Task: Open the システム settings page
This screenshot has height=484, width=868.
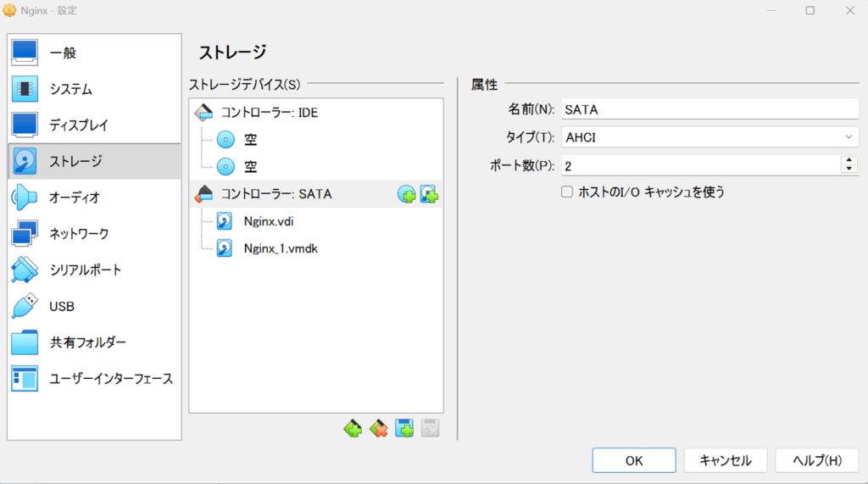Action: click(x=71, y=89)
